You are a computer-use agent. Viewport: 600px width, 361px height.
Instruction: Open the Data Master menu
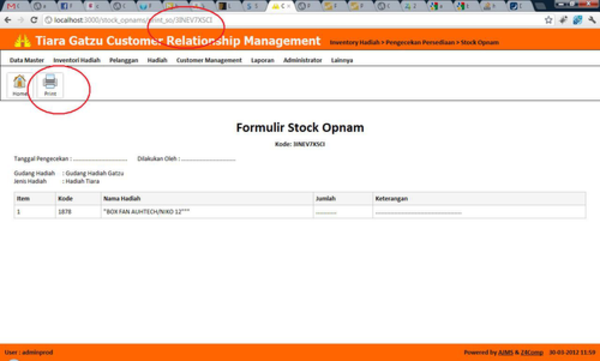pos(27,60)
